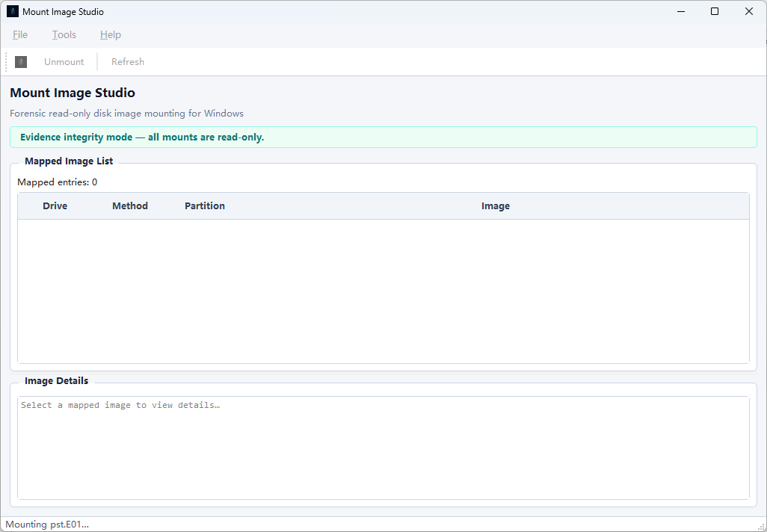Click the Refresh toolbar button

tap(128, 61)
